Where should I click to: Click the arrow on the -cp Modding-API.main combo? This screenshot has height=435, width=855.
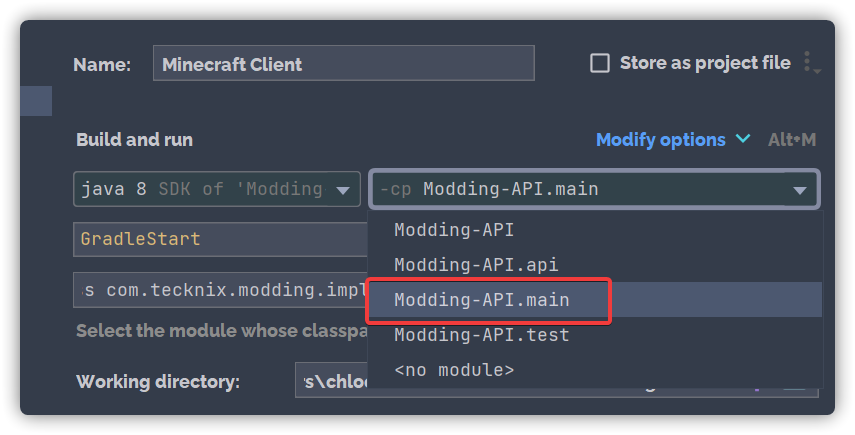[x=800, y=190]
